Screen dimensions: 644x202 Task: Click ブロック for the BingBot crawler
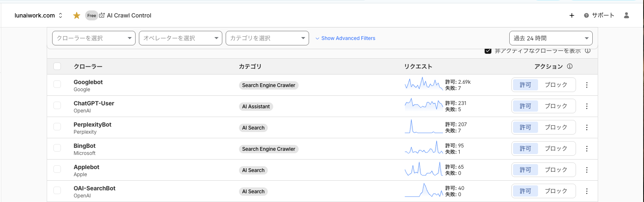tap(556, 149)
